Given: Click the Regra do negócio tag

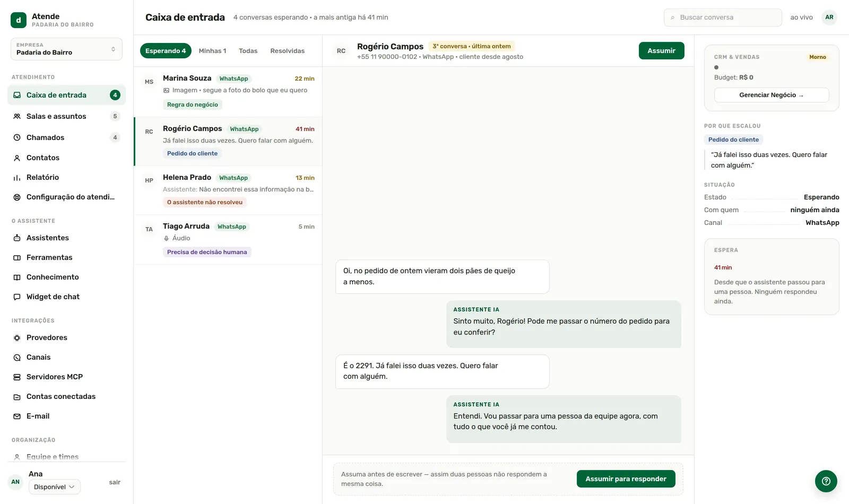Looking at the screenshot, I should (193, 105).
